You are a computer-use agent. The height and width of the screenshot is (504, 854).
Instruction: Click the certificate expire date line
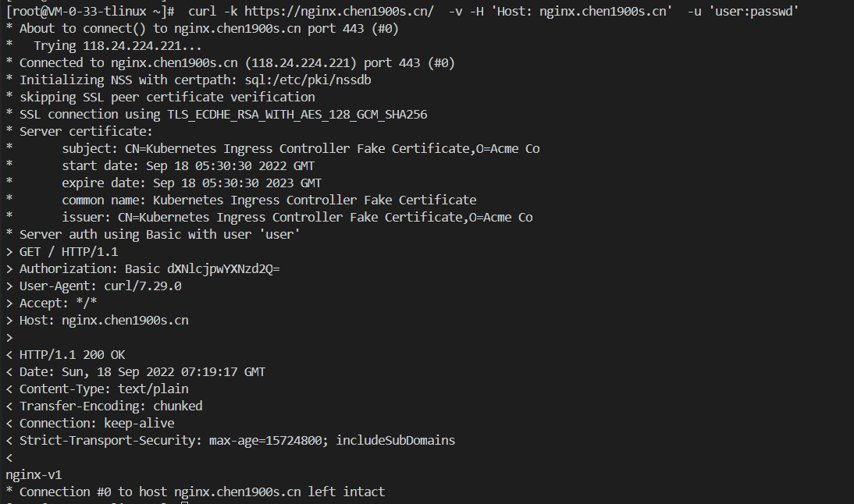191,183
